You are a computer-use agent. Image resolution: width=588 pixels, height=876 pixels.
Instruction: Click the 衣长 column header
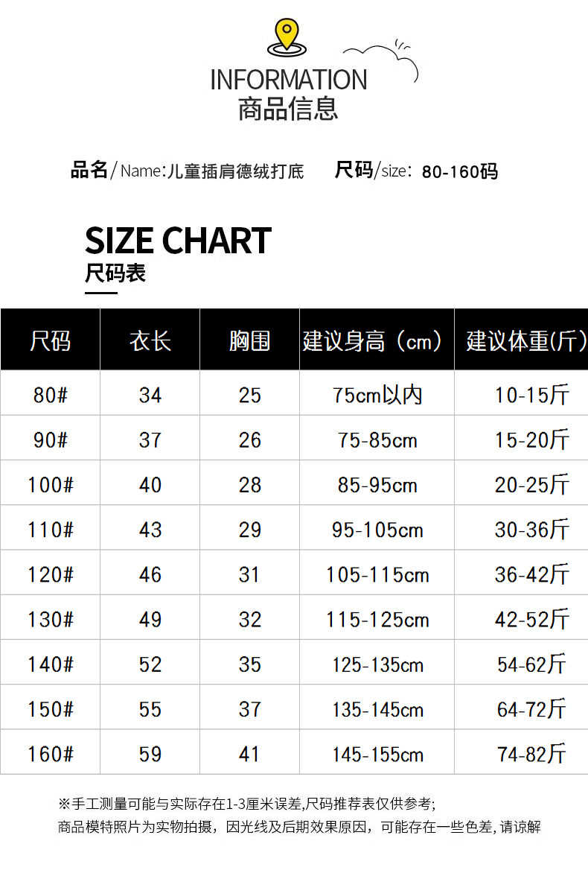point(150,341)
